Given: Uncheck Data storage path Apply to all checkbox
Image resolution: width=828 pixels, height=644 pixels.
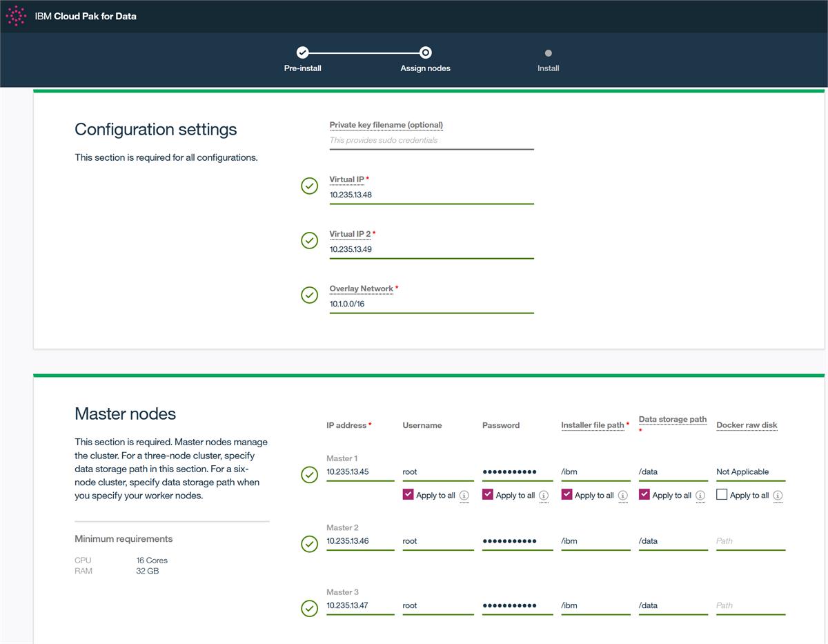Looking at the screenshot, I should tap(644, 494).
